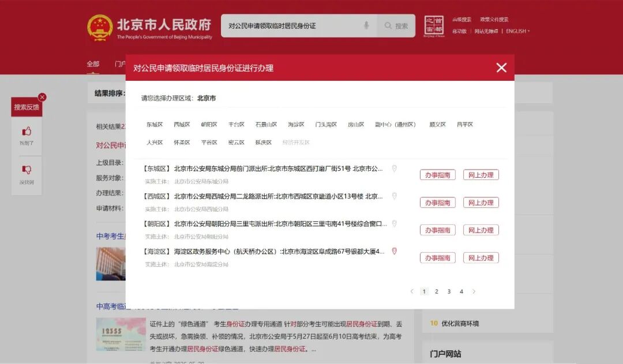The height and width of the screenshot is (364, 623).
Task: Select 西城区 district filter
Action: [182, 125]
